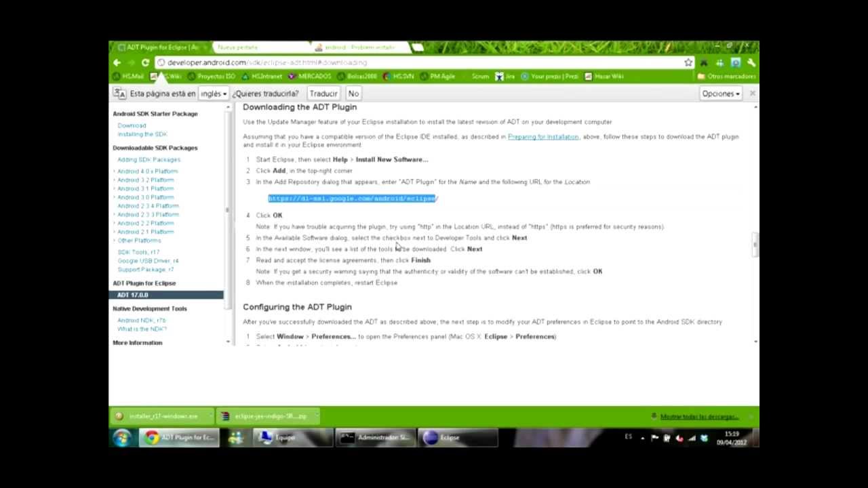Open the installer_r17-windows.exe download
Screen dimensions: 868x488
coord(163,416)
